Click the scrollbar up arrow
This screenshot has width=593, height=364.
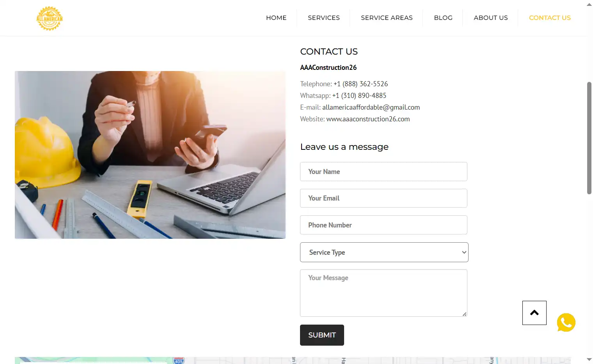pos(589,5)
